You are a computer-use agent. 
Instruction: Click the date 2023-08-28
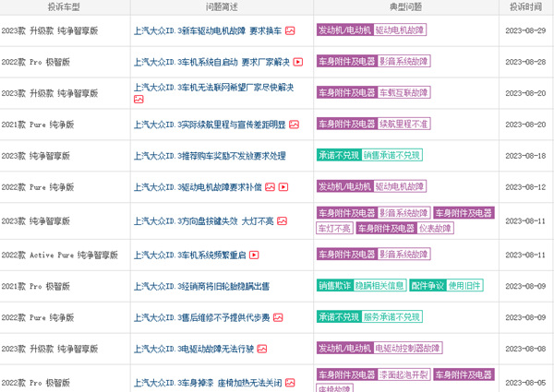(525, 62)
